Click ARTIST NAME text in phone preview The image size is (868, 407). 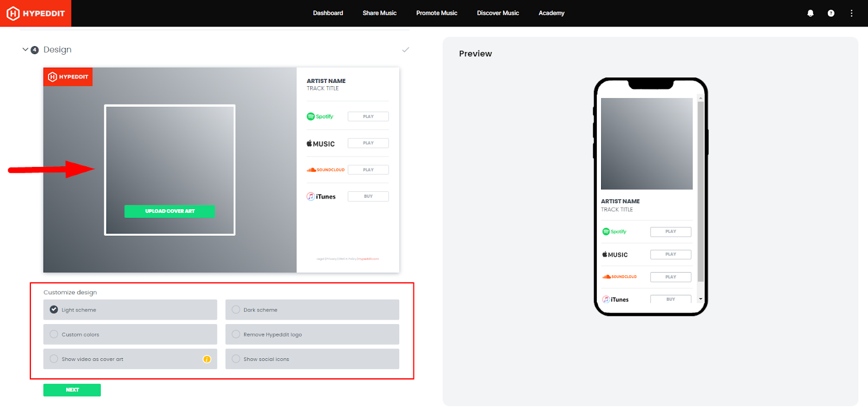tap(620, 202)
